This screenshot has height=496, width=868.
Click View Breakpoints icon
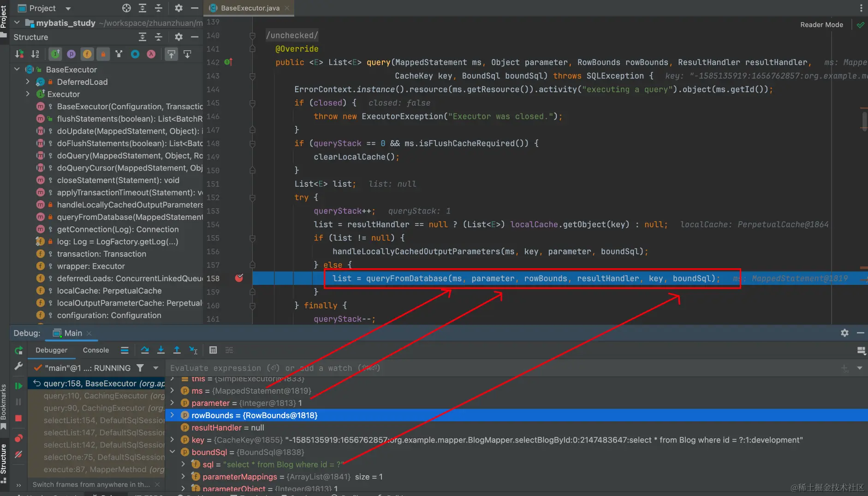pos(18,438)
